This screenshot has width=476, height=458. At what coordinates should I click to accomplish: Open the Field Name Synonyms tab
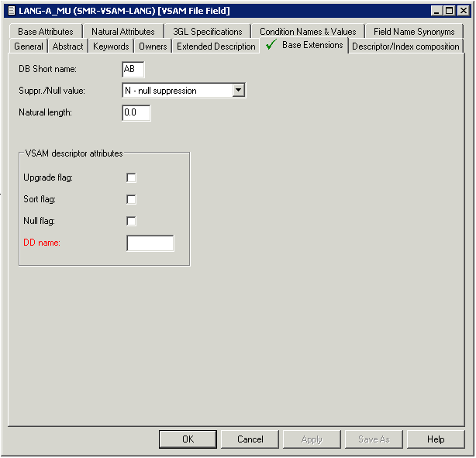click(414, 32)
